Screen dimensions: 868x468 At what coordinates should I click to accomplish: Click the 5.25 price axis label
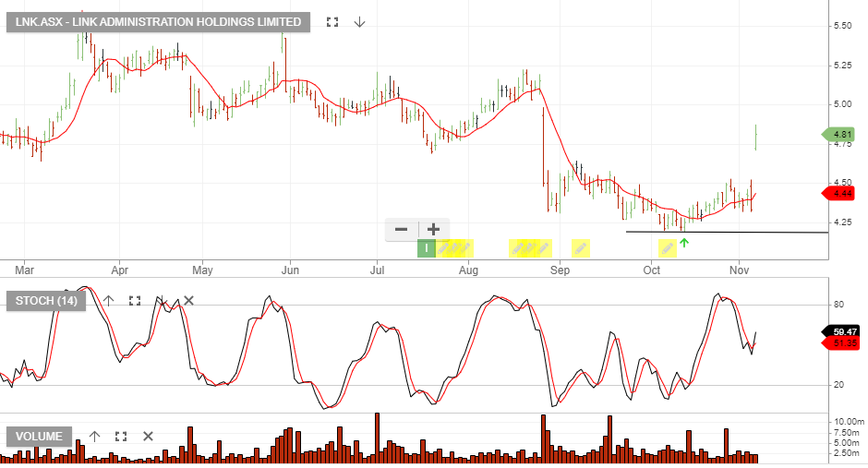[x=842, y=66]
